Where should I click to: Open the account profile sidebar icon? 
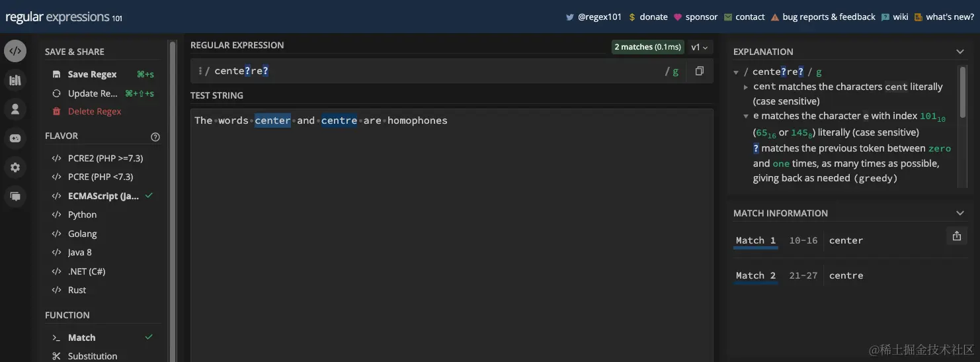[x=15, y=109]
